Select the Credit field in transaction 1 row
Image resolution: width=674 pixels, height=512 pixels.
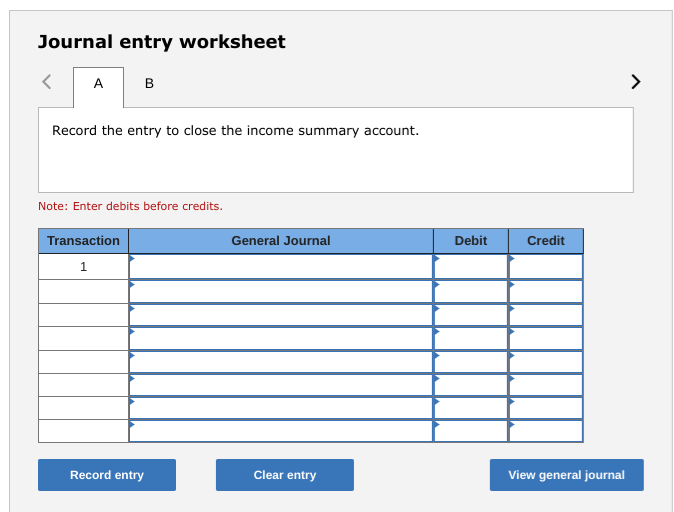click(546, 267)
